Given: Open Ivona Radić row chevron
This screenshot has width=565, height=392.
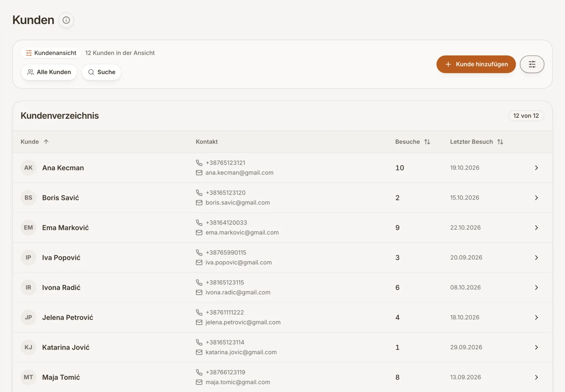Looking at the screenshot, I should tap(536, 287).
